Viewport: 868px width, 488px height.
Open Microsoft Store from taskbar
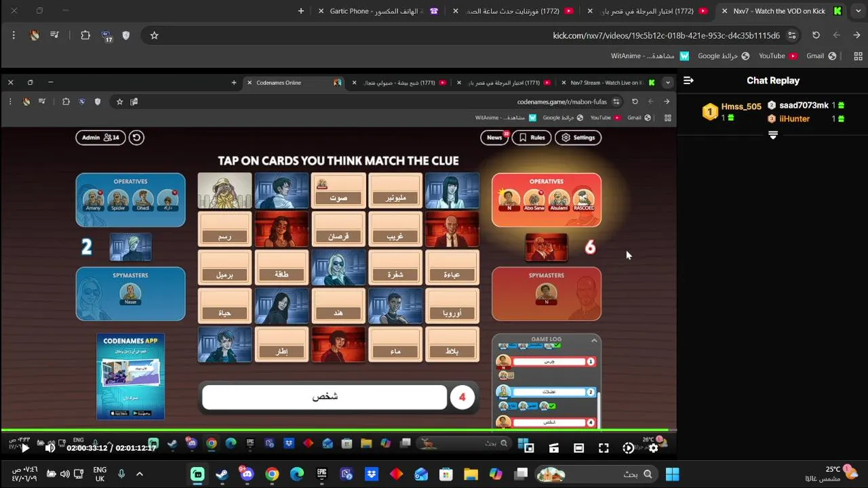click(x=446, y=474)
